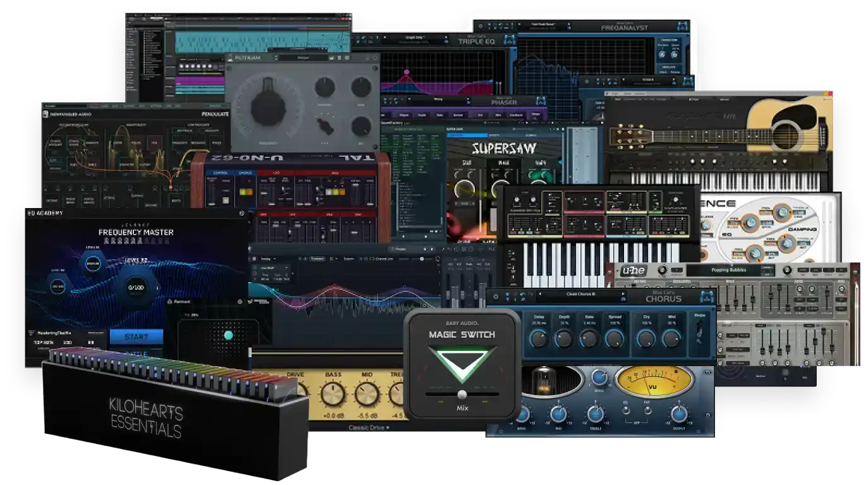Click the Blue Cat logo in FreqAnalyst header

click(x=682, y=26)
